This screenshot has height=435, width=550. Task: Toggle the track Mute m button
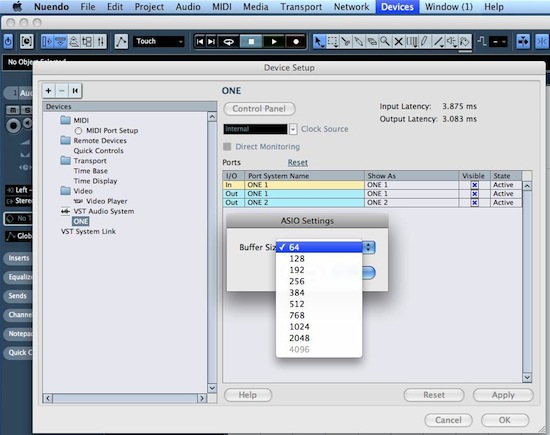pyautogui.click(x=13, y=110)
